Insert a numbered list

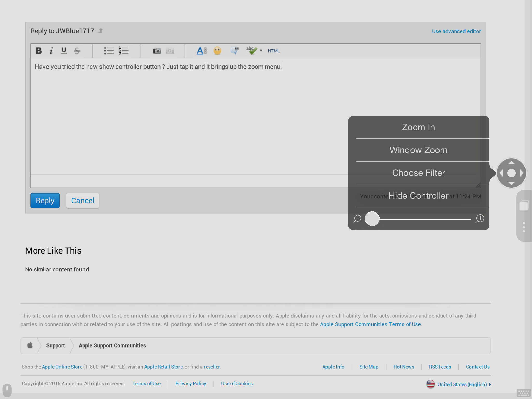tap(124, 51)
